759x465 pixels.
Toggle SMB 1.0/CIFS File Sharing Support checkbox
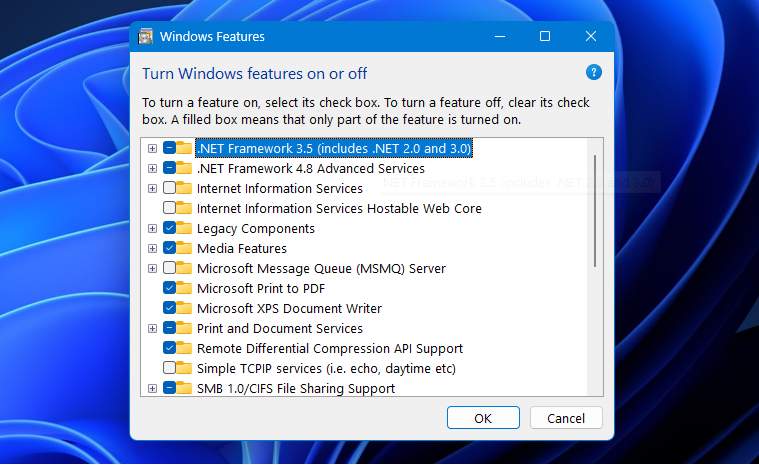[x=169, y=388]
